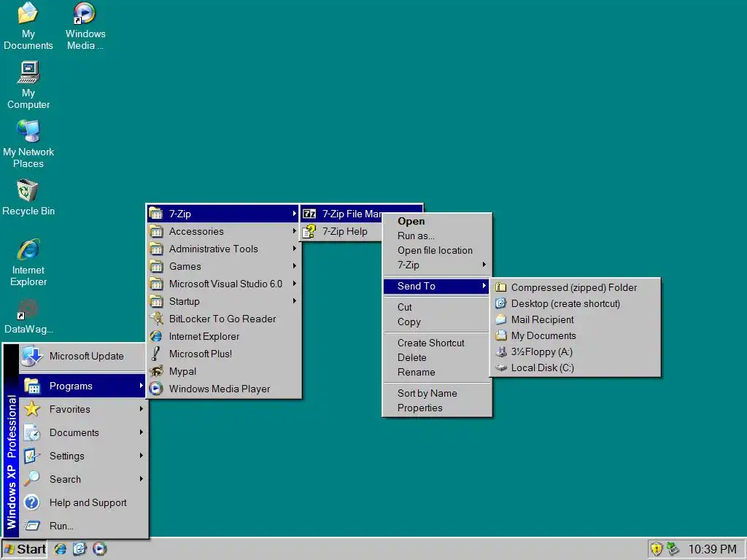The width and height of the screenshot is (747, 560).
Task: Expand Microsoft Visual Studio 6.0 submenu arrow
Action: (x=295, y=284)
